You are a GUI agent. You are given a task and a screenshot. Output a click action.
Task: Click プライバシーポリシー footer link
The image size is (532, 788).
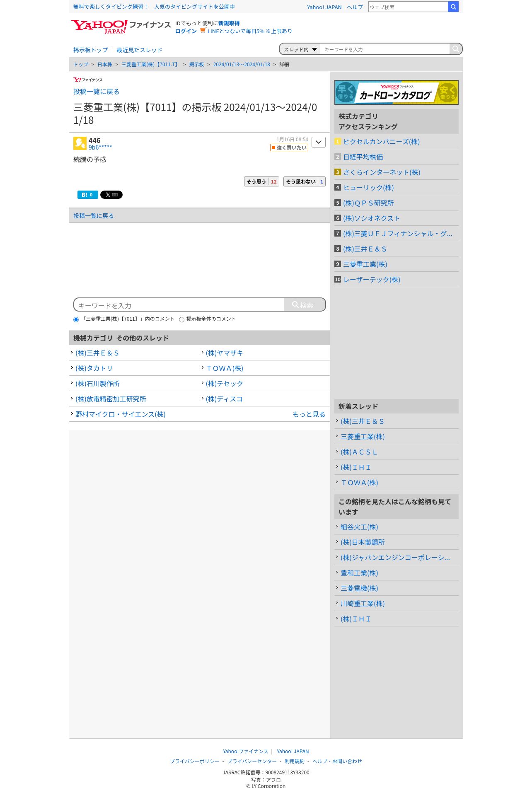point(194,761)
